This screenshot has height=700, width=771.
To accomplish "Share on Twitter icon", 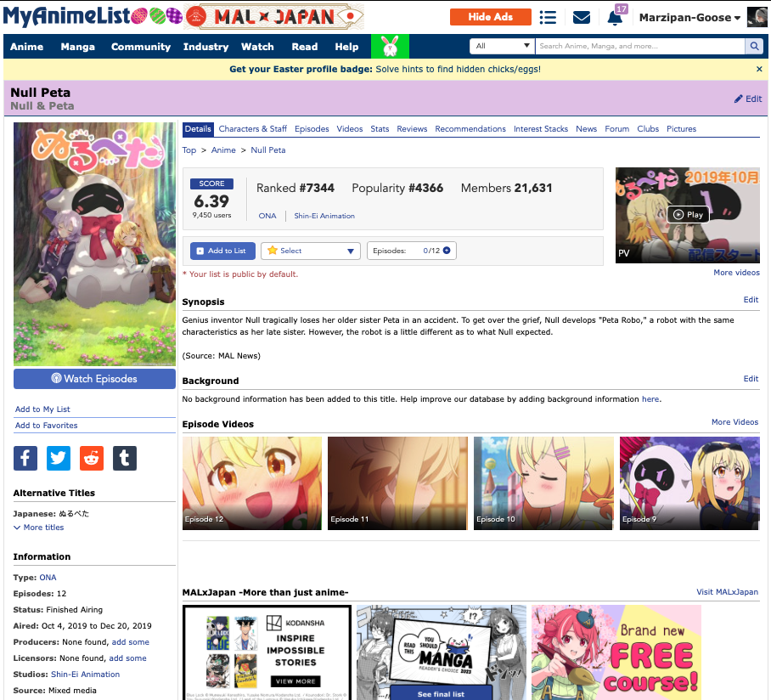I will click(x=59, y=459).
